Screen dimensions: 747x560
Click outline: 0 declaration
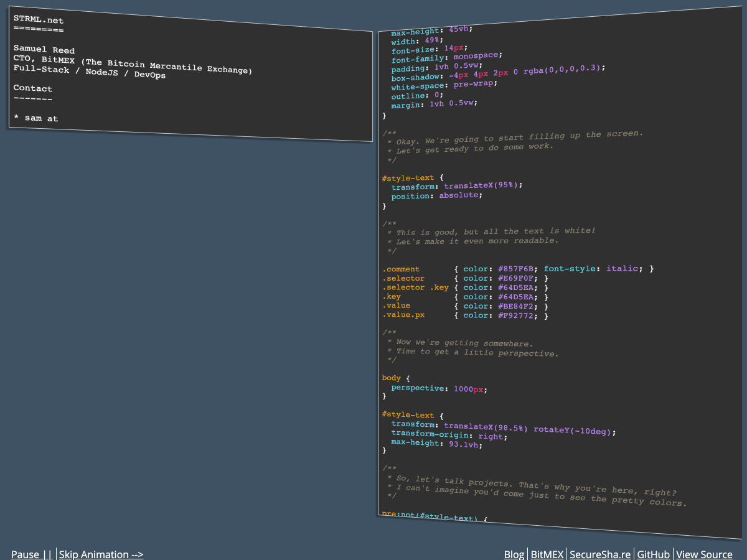coord(416,96)
